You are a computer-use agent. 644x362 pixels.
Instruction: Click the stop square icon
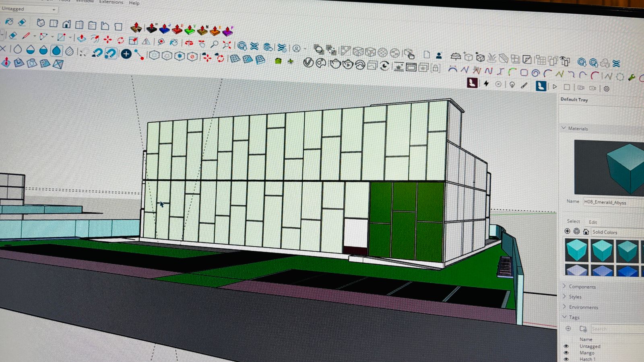tap(567, 87)
